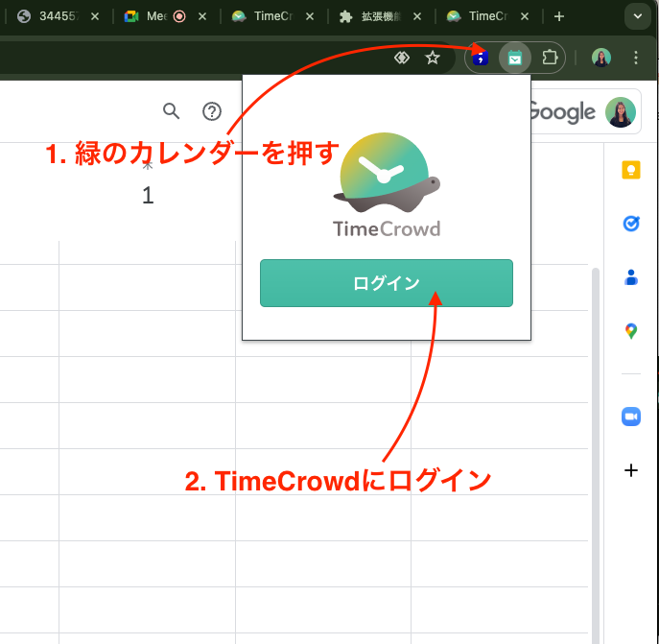Close the Meet tab
Screen dimensions: 659x644
[x=202, y=16]
